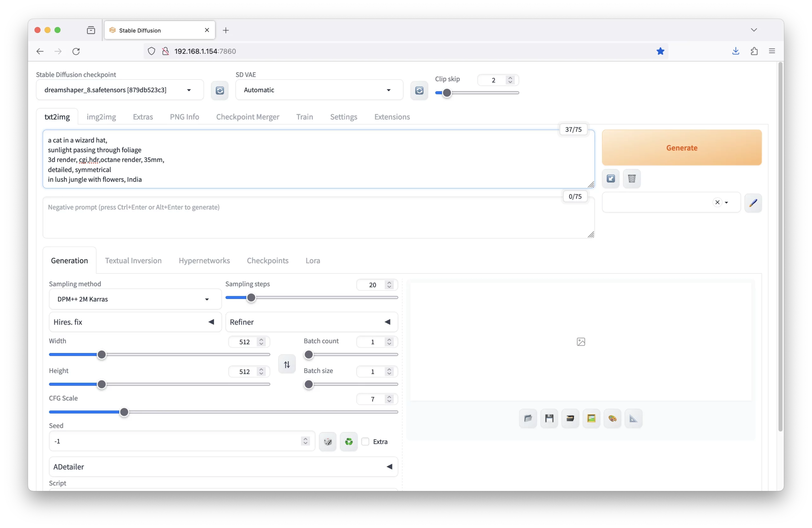Open the SD VAE dropdown
The image size is (812, 528).
(319, 90)
